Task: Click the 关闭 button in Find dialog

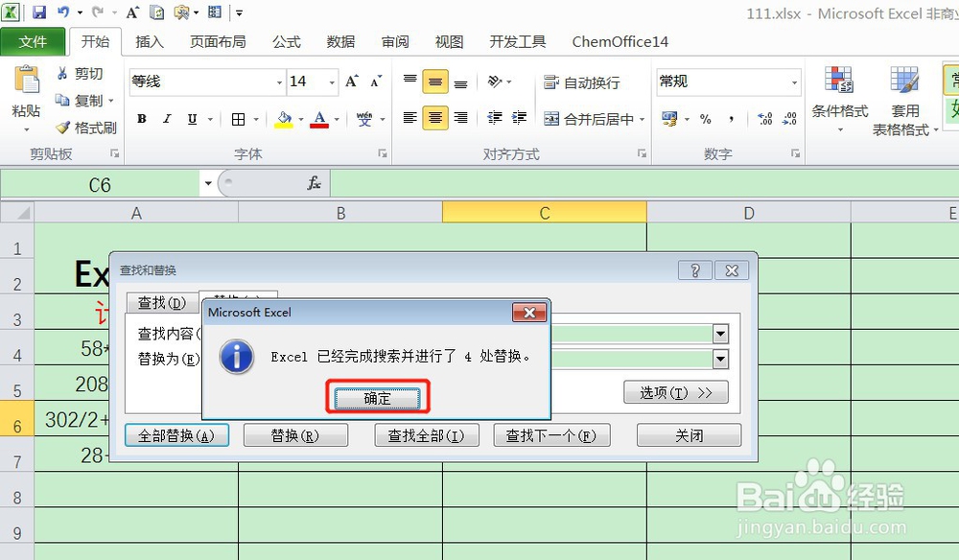Action: tap(689, 435)
